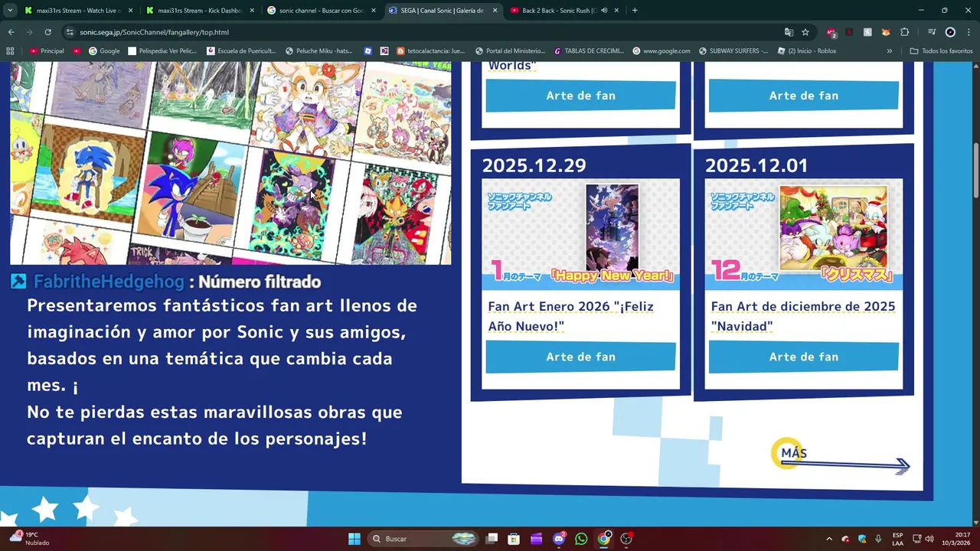The width and height of the screenshot is (980, 551).
Task: Open Microsoft Store from taskbar
Action: tap(514, 539)
